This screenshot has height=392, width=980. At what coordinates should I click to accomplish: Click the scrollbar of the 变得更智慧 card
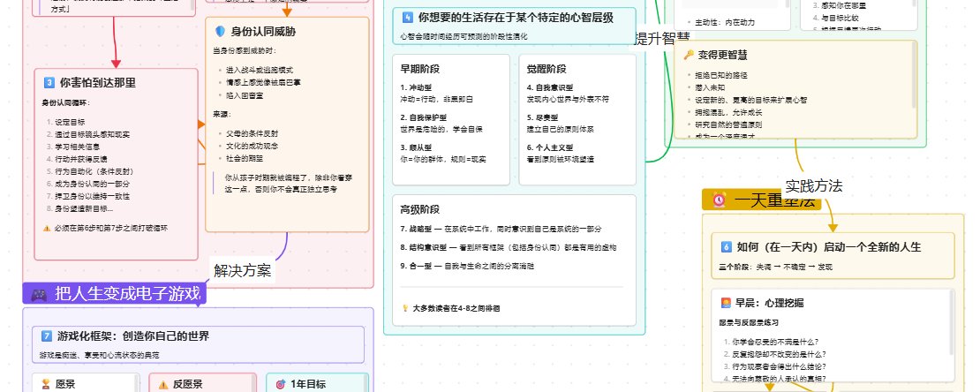(x=915, y=75)
